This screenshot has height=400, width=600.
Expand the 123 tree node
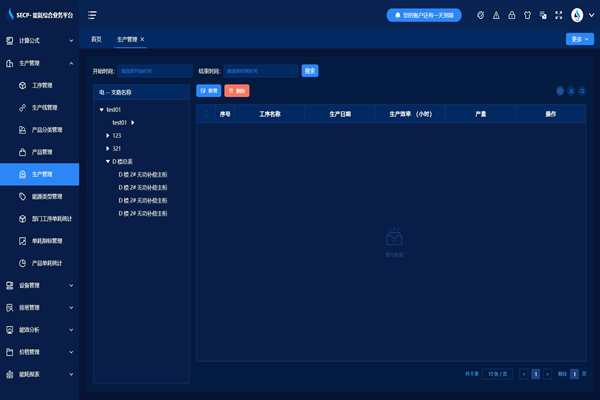(107, 135)
